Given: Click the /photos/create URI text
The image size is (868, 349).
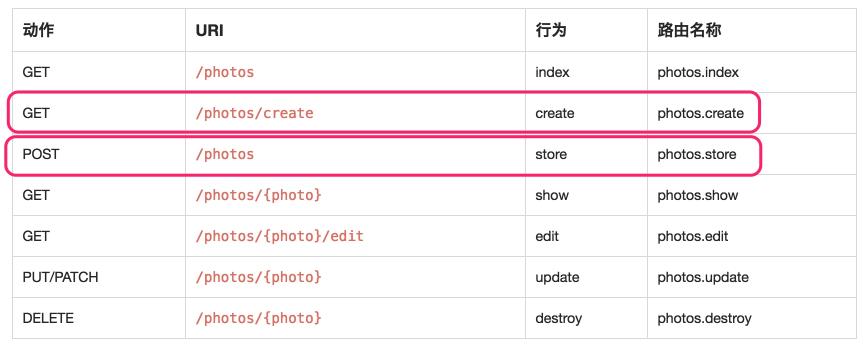Looking at the screenshot, I should [254, 113].
